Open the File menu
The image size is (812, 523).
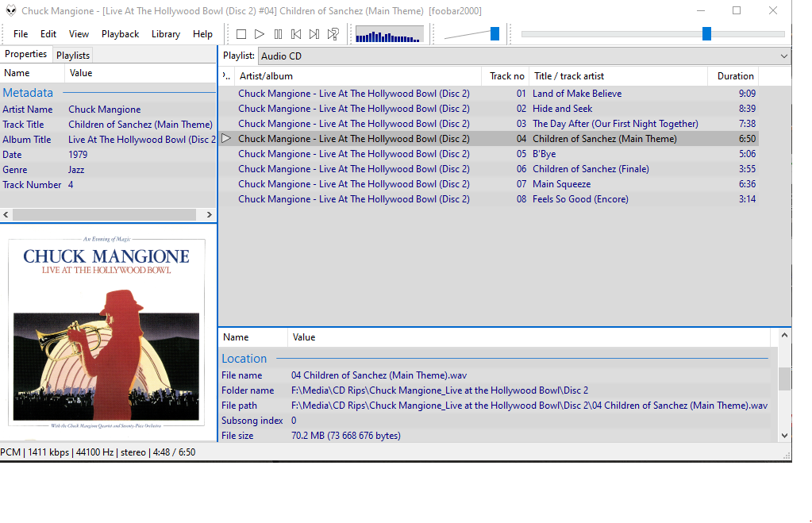coord(21,34)
